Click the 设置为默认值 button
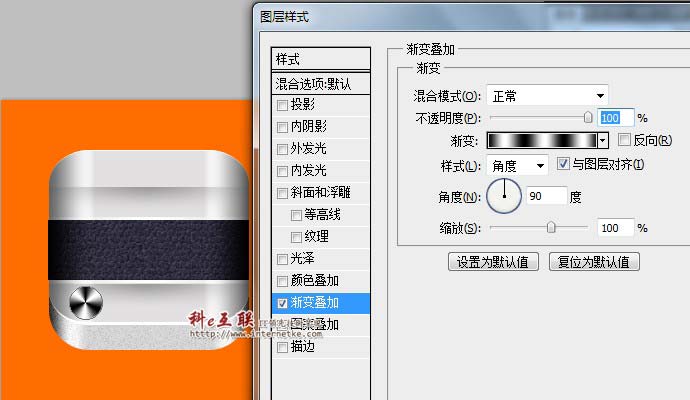 tap(493, 262)
